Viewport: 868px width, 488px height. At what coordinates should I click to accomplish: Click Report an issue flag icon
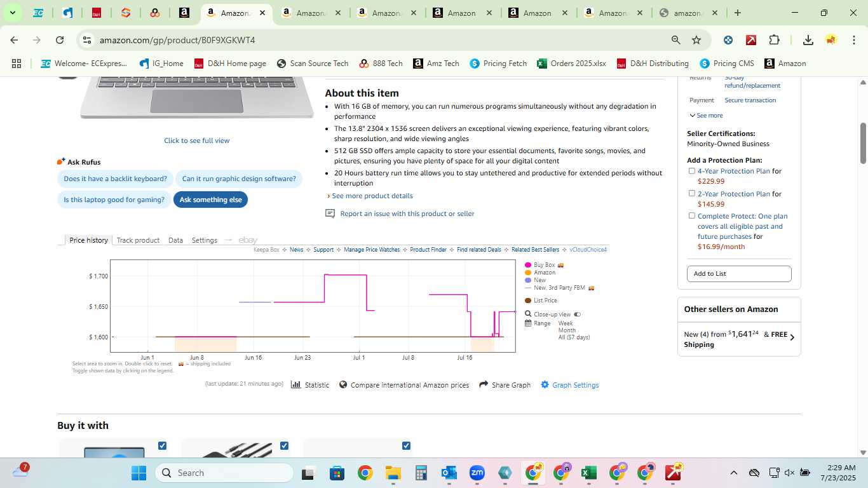click(x=330, y=213)
